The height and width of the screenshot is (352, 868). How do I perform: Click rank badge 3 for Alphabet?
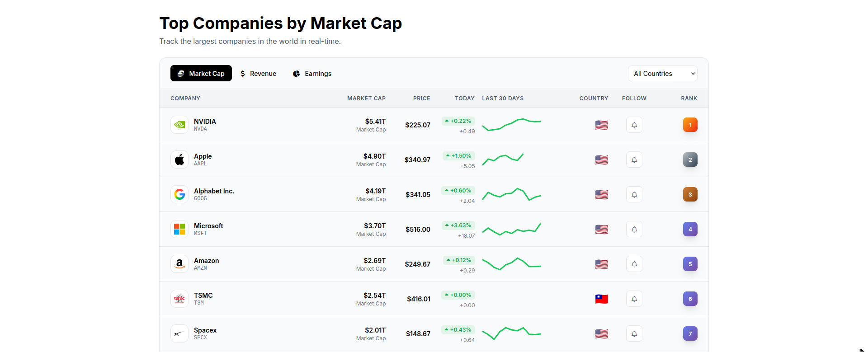(x=690, y=194)
